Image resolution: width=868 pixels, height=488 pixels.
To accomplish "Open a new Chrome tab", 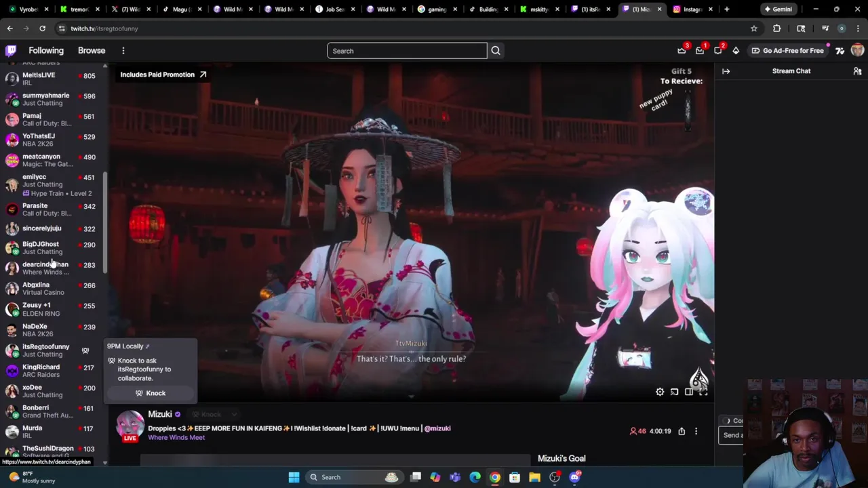I will click(x=726, y=9).
